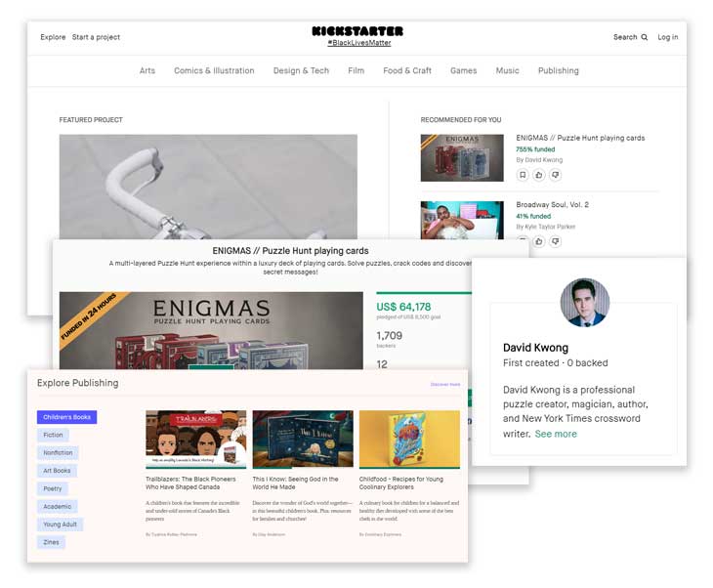This screenshot has height=588, width=713.
Task: Click the David Kwong name heading
Action: [x=535, y=348]
